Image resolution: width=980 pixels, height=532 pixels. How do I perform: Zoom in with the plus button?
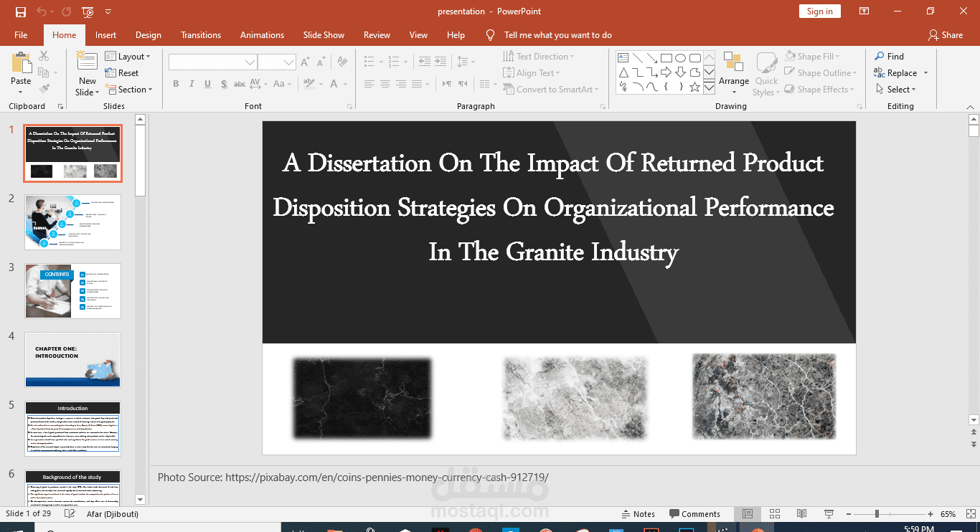tap(930, 514)
